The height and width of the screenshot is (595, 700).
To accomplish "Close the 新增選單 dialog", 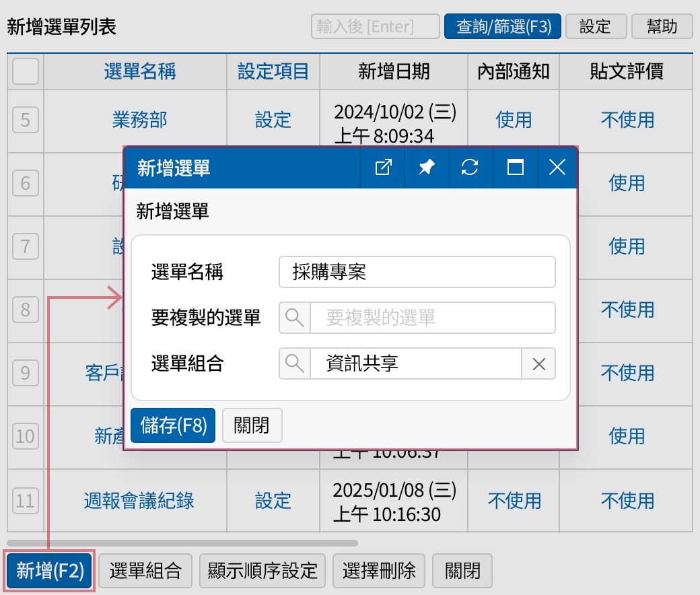I will (x=557, y=169).
